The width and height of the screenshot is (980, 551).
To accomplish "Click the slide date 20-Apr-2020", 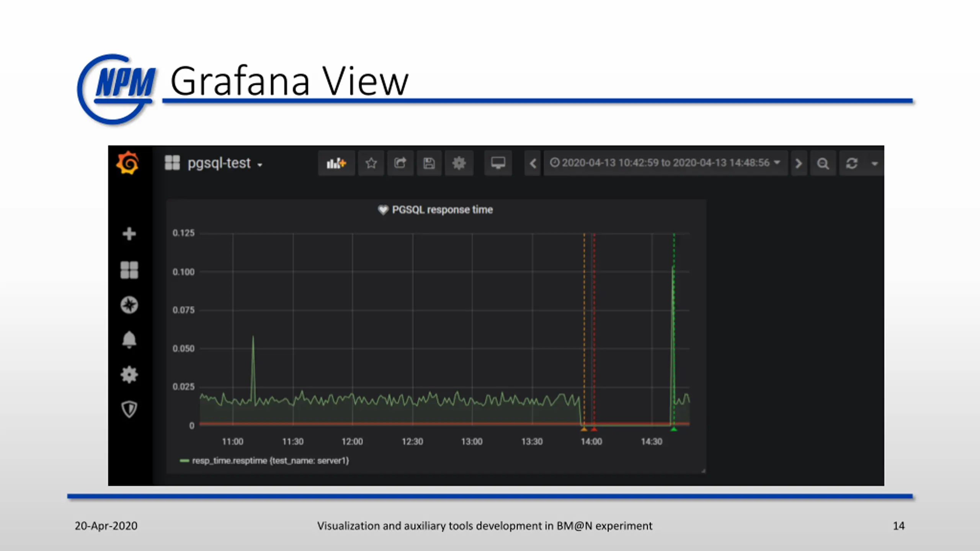I will coord(106,526).
